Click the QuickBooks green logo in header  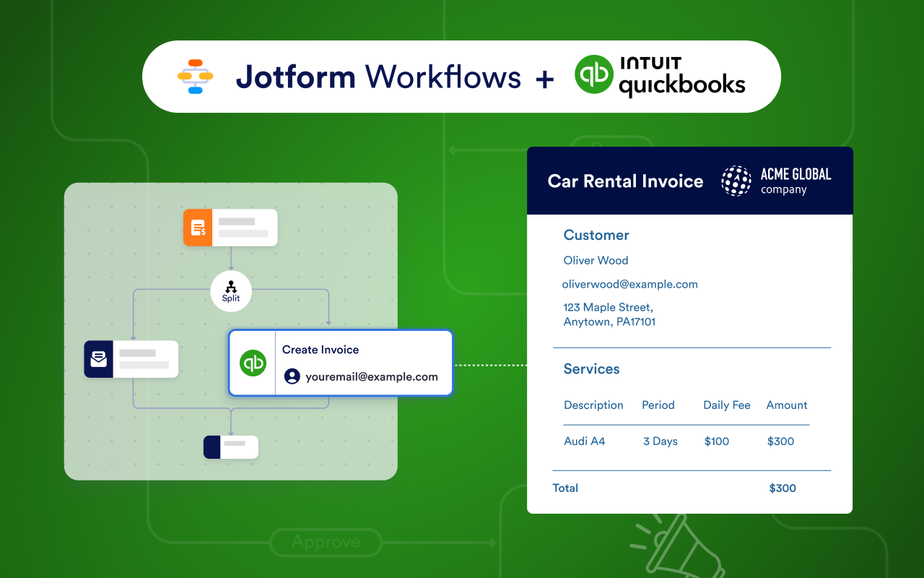click(x=594, y=75)
